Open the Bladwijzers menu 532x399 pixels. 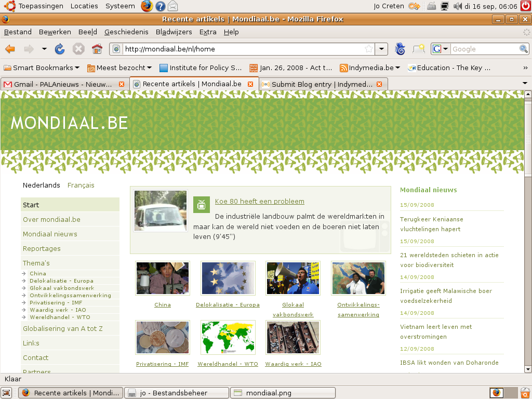(174, 32)
